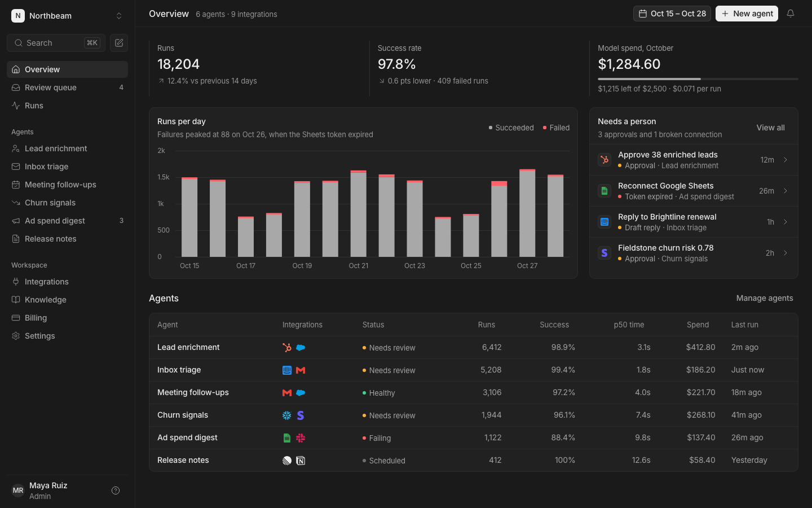Click the compose icon beside Search
The width and height of the screenshot is (812, 508).
coord(119,43)
